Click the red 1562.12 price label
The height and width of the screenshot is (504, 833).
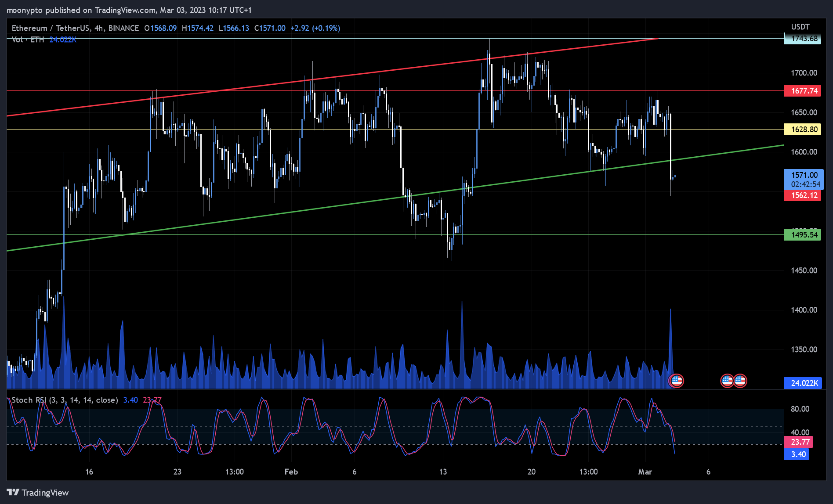click(x=803, y=195)
